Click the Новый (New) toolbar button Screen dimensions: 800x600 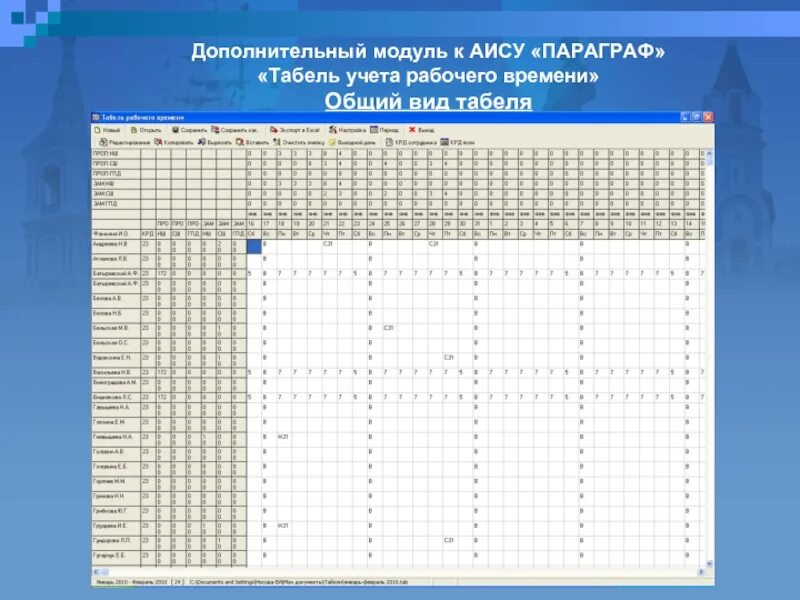tap(107, 130)
